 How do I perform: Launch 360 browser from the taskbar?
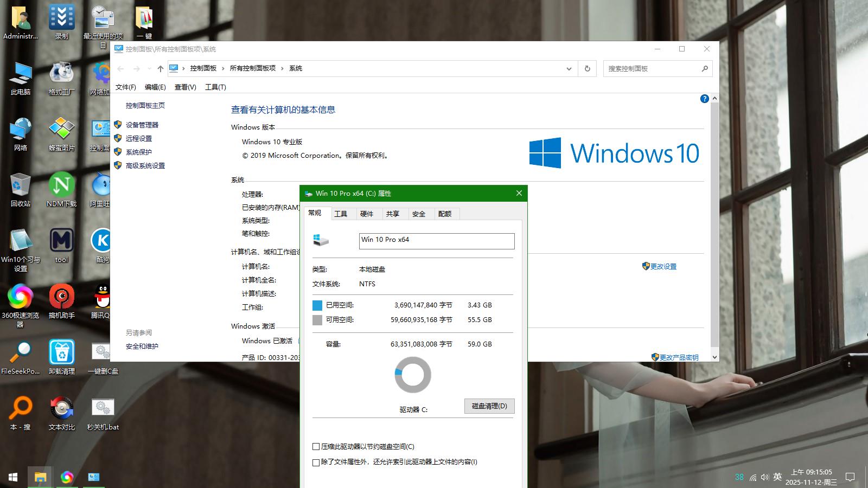point(67,477)
